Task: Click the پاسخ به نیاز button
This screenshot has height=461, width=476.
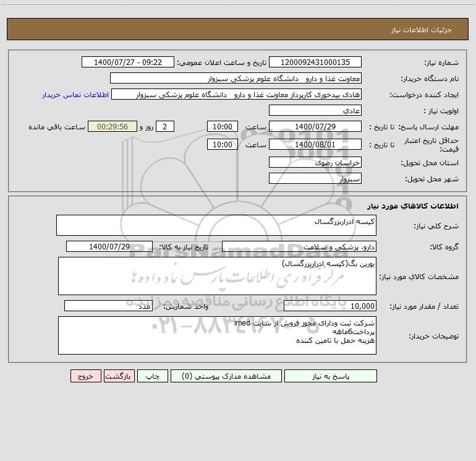Action: (x=330, y=376)
